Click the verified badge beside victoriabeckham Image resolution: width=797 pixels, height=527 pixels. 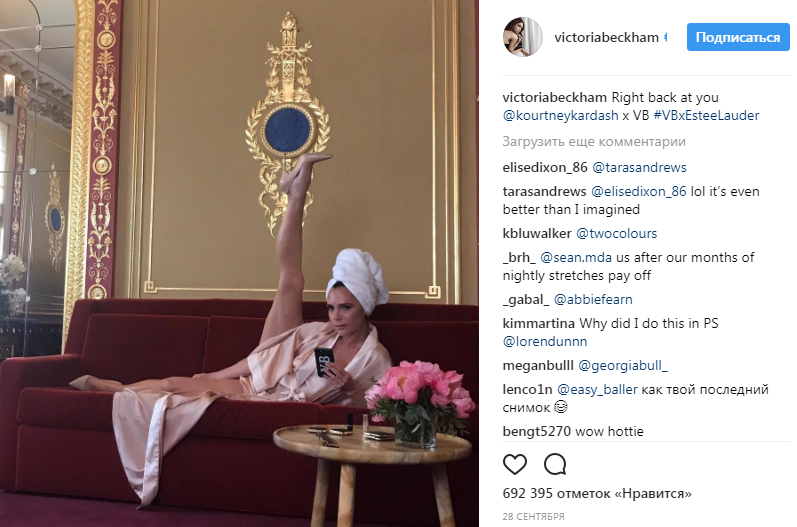click(665, 37)
